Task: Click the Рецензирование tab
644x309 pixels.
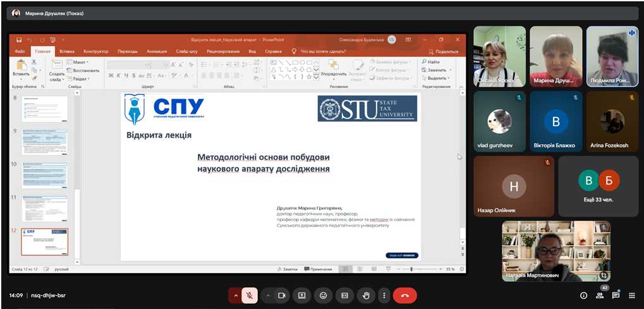Action: pos(223,51)
